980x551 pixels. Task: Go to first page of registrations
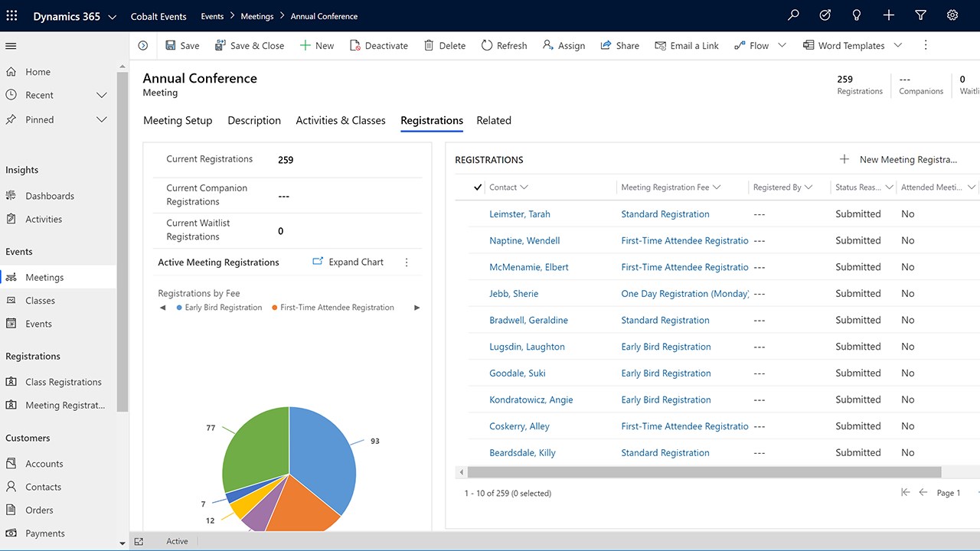(905, 493)
